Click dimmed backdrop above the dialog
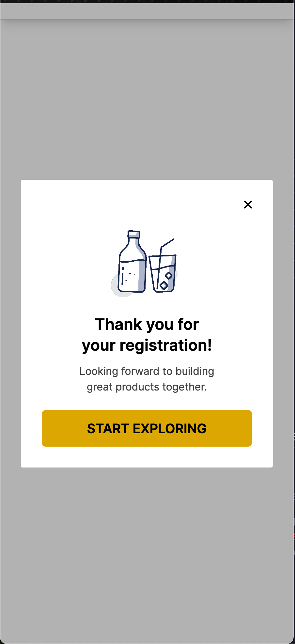Viewport: 295px width, 644px height. click(147, 98)
